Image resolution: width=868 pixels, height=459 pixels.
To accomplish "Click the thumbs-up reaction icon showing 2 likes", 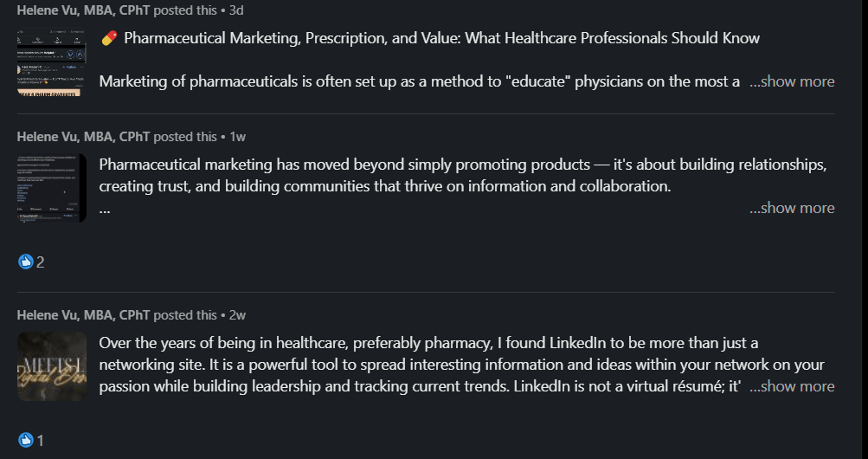I will coord(25,262).
